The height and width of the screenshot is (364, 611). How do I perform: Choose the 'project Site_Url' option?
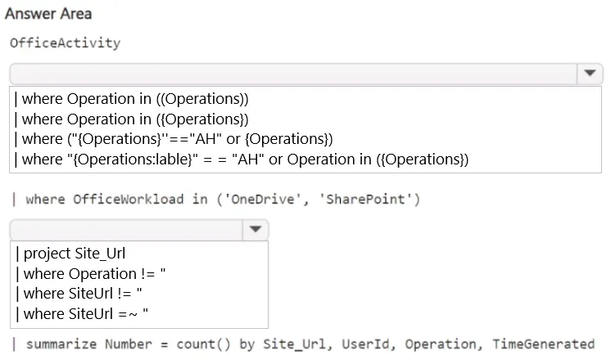[x=70, y=254]
